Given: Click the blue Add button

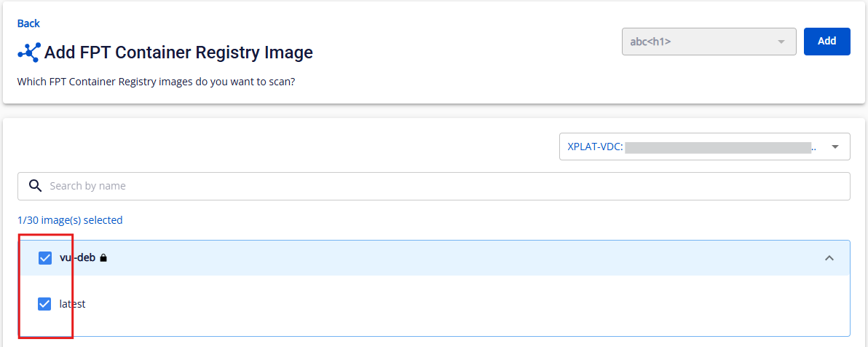Looking at the screenshot, I should (826, 41).
